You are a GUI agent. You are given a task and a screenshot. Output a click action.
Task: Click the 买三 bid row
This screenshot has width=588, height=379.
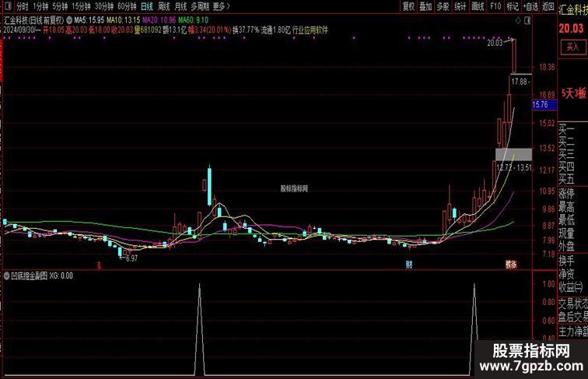(566, 154)
